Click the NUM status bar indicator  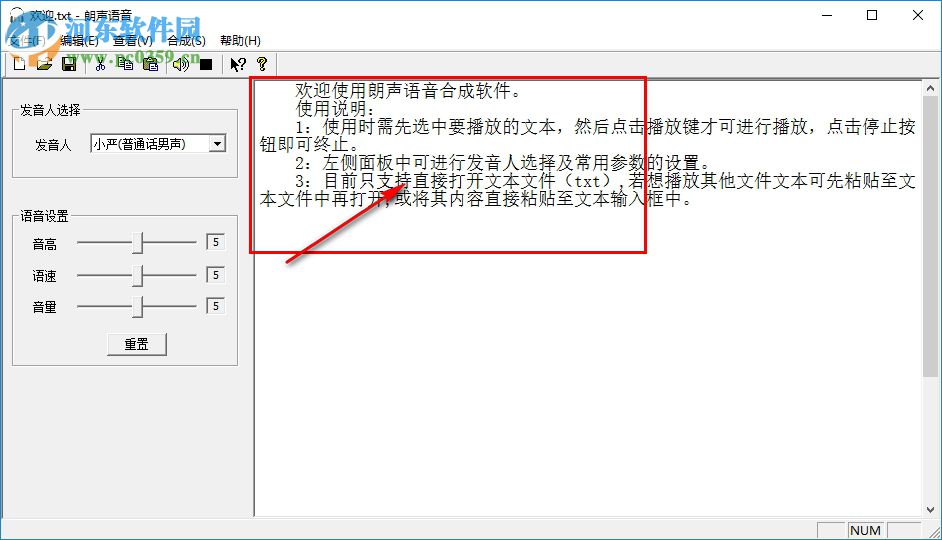(865, 530)
